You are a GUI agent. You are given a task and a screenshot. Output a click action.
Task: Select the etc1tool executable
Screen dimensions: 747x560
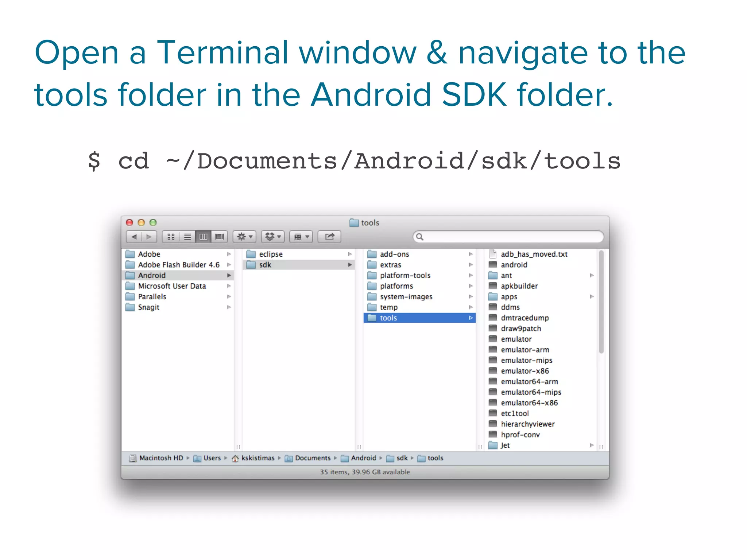(541, 413)
